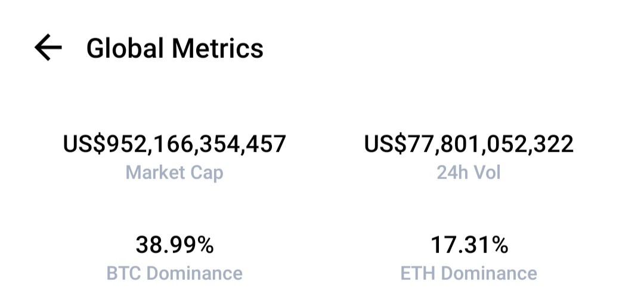Screen dimensions: 644x296
Task: Open details for 24h trading volume
Action: tap(469, 158)
